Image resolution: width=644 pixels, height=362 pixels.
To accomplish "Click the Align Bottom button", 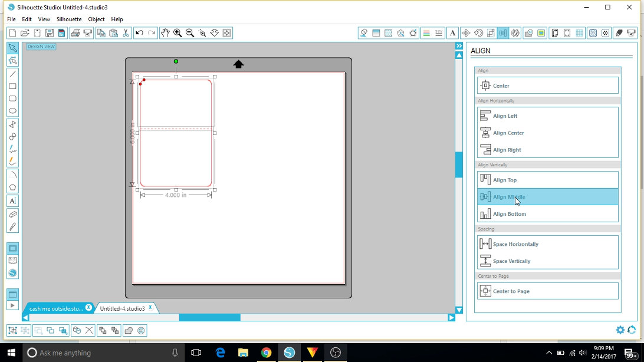I will 547,214.
